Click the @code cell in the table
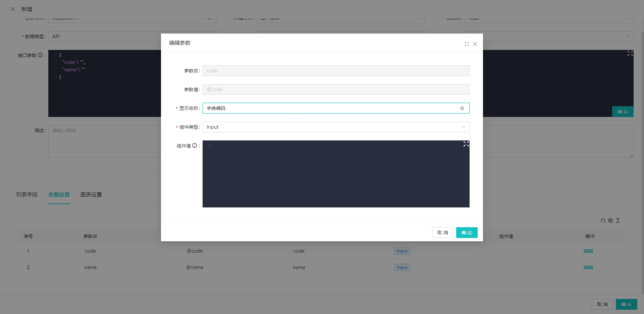 [195, 251]
